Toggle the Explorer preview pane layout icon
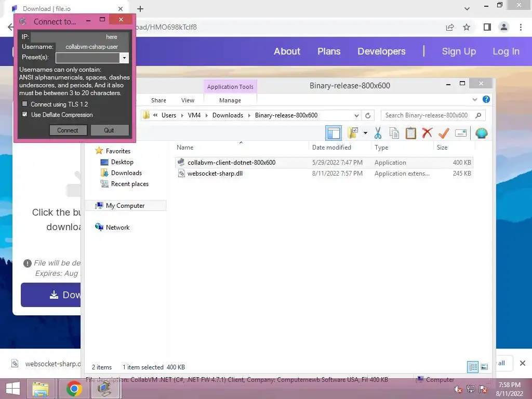532x399 pixels. pyautogui.click(x=333, y=133)
